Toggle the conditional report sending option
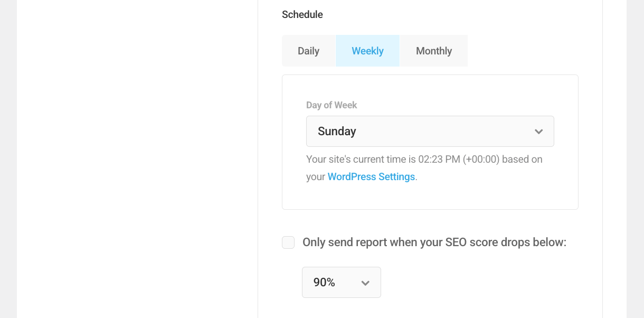 click(288, 242)
